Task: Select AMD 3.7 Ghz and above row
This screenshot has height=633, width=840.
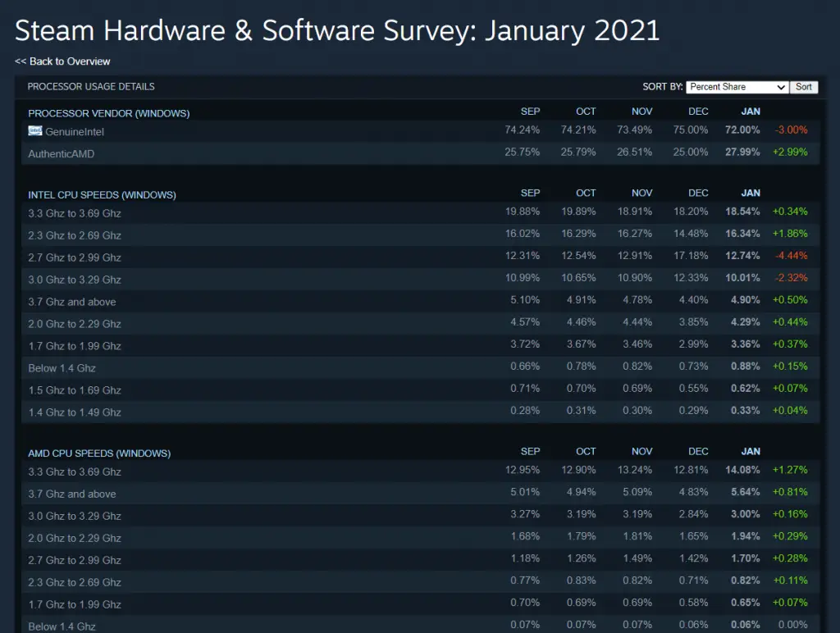Action: tap(421, 494)
